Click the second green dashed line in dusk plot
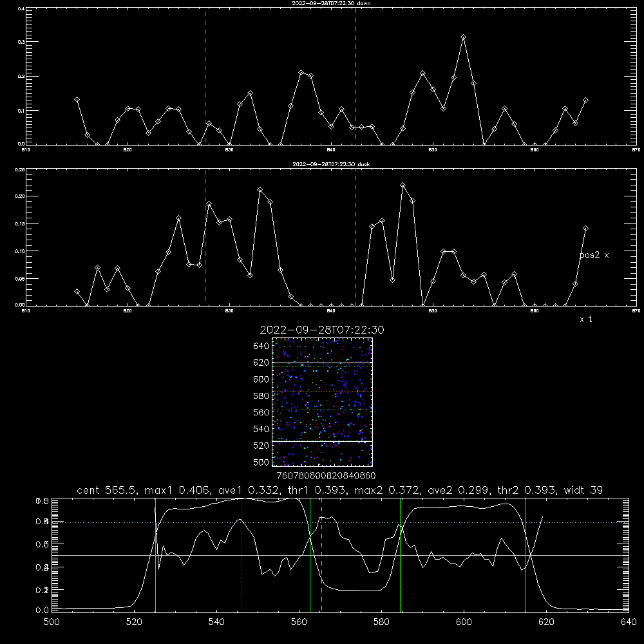 point(355,238)
